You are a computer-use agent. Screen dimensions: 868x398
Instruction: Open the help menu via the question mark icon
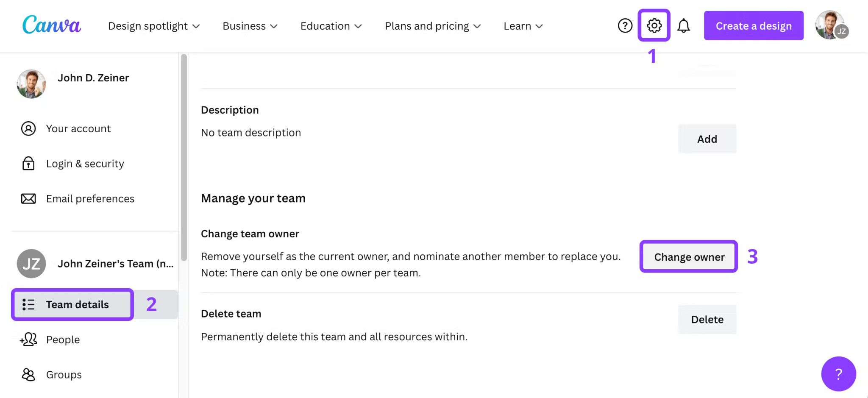point(625,25)
